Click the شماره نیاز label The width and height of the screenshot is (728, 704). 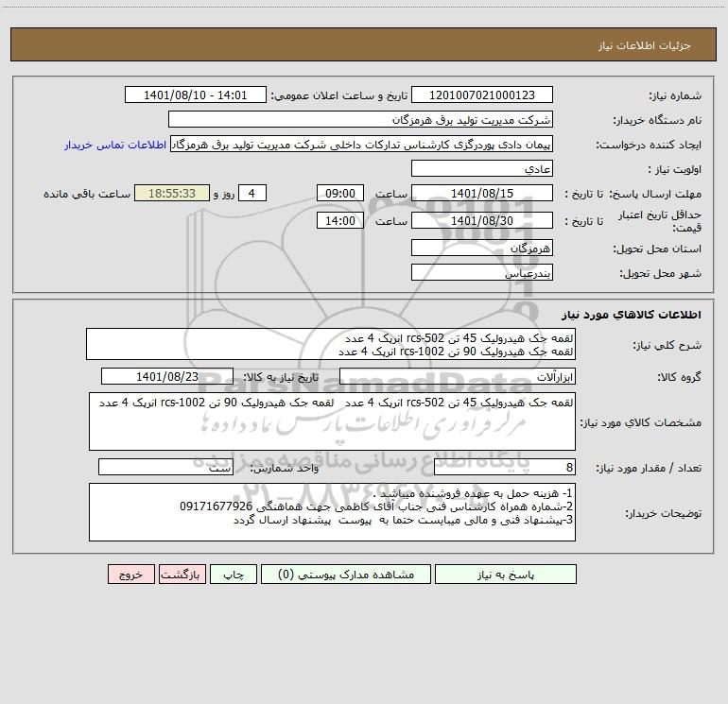(675, 95)
